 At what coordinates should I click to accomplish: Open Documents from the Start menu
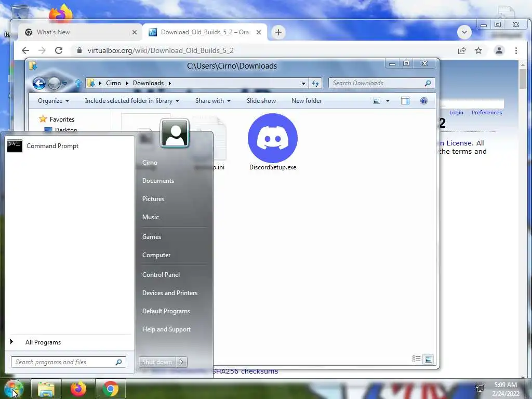158,181
